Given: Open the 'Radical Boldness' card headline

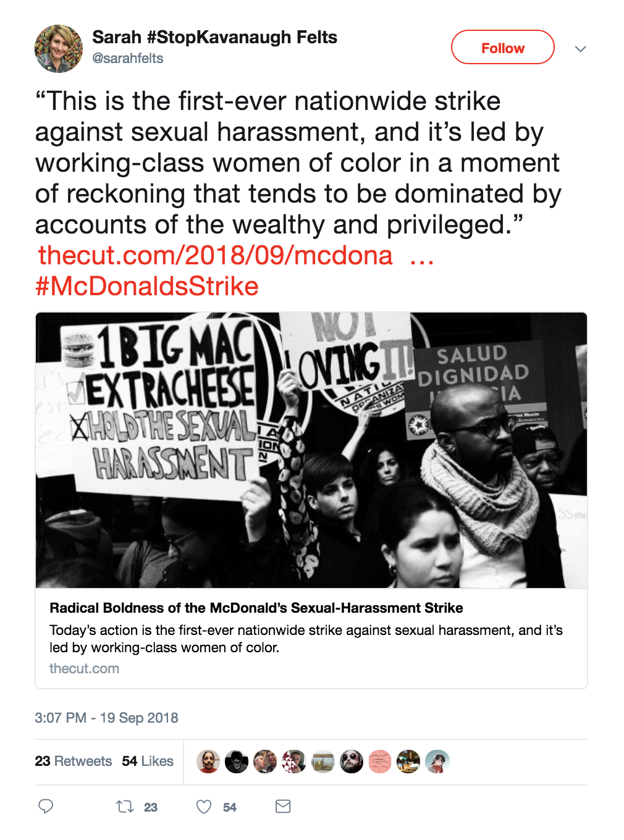Looking at the screenshot, I should [256, 608].
